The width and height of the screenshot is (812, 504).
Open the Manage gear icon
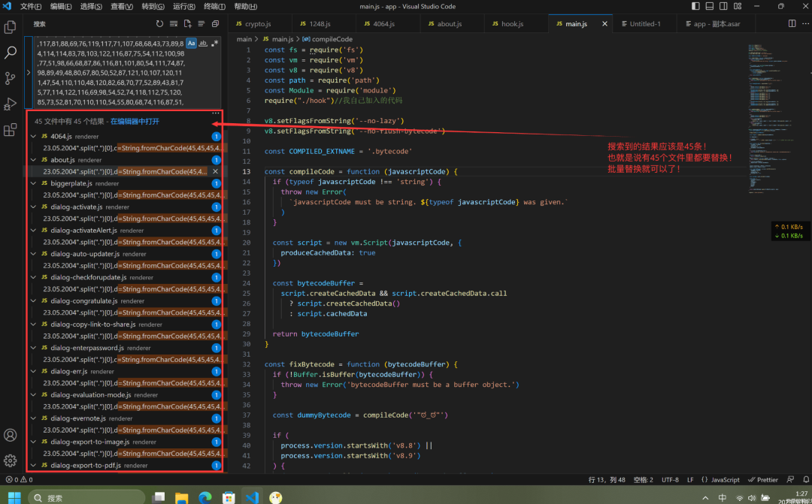[10, 460]
